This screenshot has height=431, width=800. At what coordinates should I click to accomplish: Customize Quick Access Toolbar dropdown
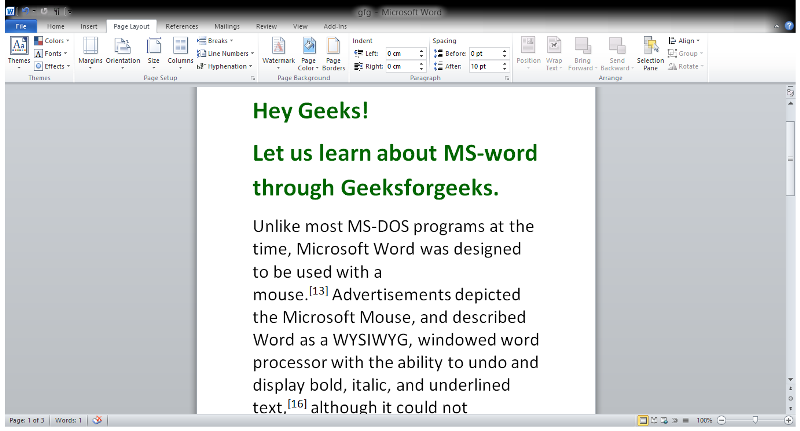68,12
